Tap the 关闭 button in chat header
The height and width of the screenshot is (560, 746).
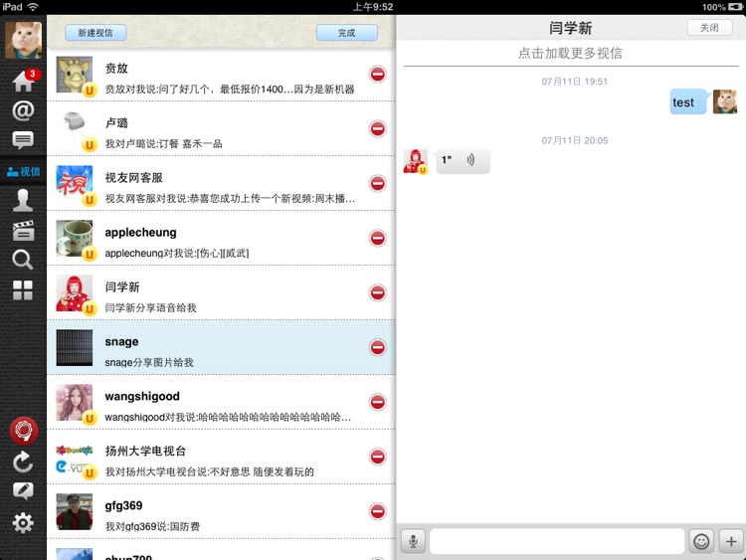click(709, 28)
